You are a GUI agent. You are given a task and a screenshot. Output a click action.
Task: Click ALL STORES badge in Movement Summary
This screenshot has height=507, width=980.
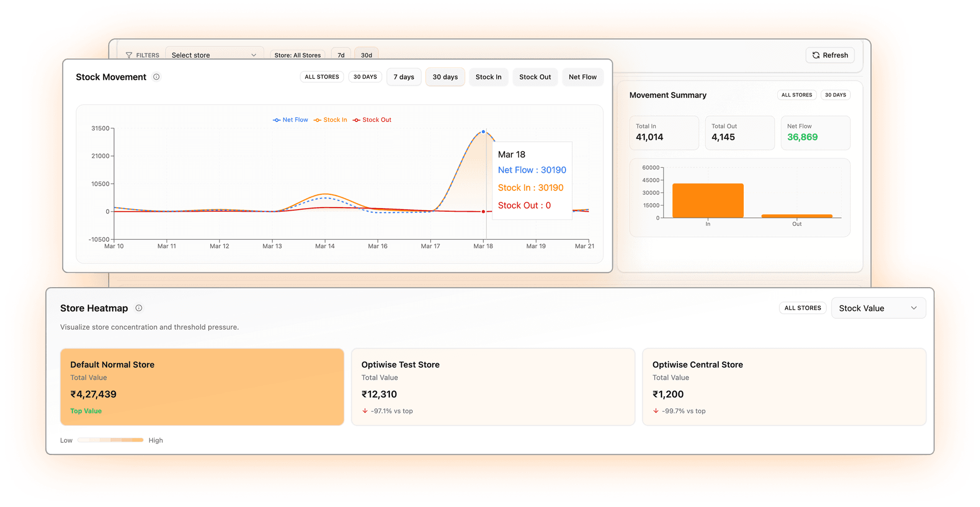[x=796, y=95]
